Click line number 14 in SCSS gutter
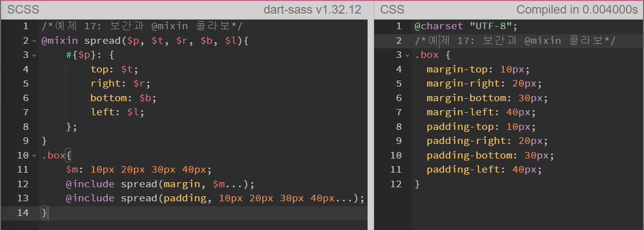Screen dimensions: 644x230 pyautogui.click(x=23, y=213)
